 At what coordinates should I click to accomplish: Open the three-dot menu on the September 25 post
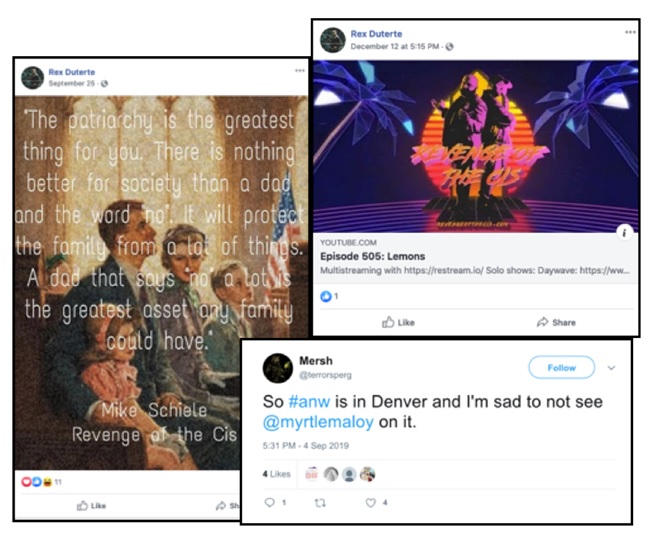299,70
